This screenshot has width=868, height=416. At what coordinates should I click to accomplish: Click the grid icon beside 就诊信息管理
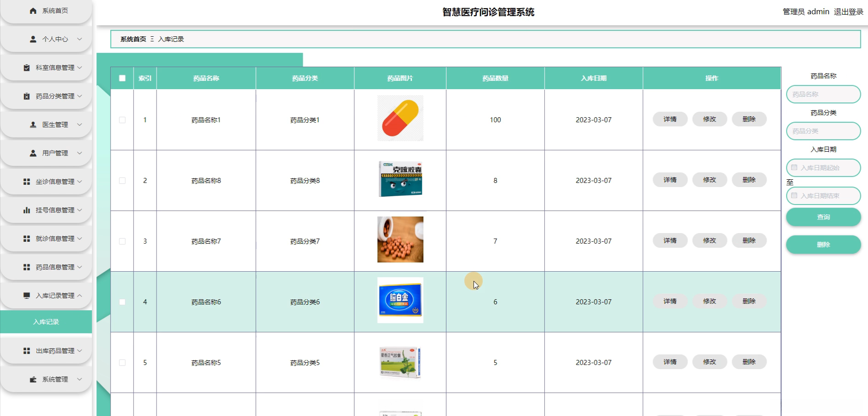tap(27, 239)
